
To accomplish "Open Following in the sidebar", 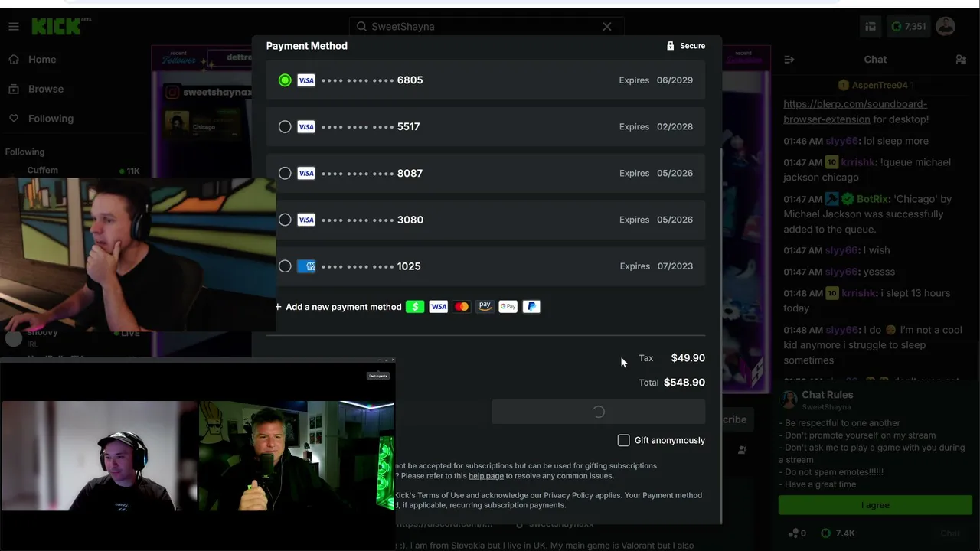I will 51,119.
